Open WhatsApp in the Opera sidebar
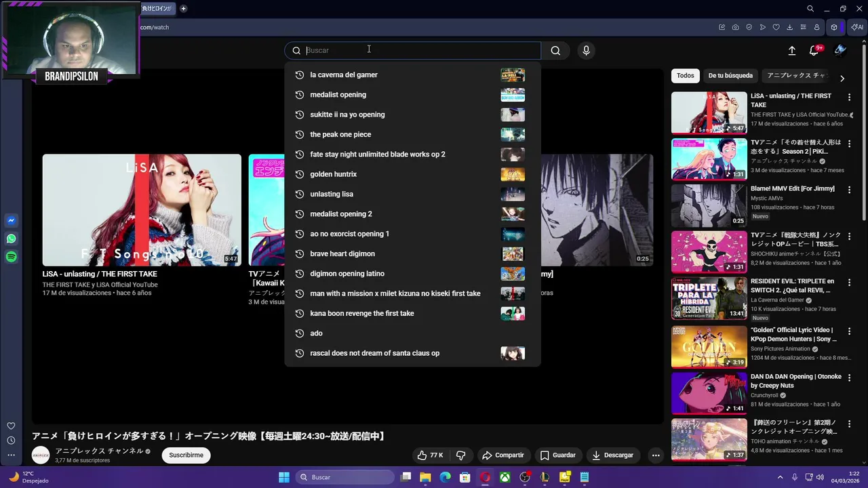The image size is (868, 488). pyautogui.click(x=12, y=239)
